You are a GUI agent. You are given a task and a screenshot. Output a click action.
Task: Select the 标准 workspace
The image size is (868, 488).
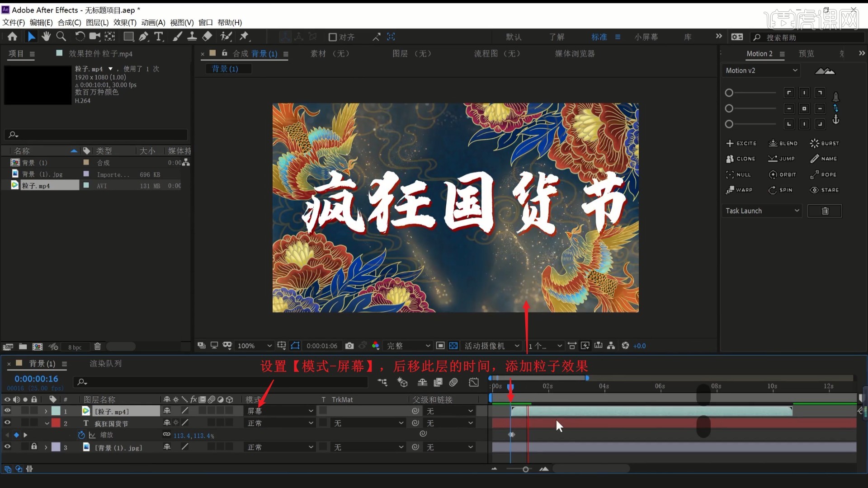point(599,37)
